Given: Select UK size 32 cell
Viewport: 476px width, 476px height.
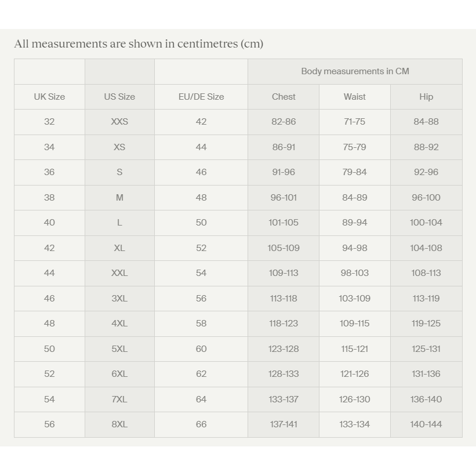Looking at the screenshot, I should point(49,122).
